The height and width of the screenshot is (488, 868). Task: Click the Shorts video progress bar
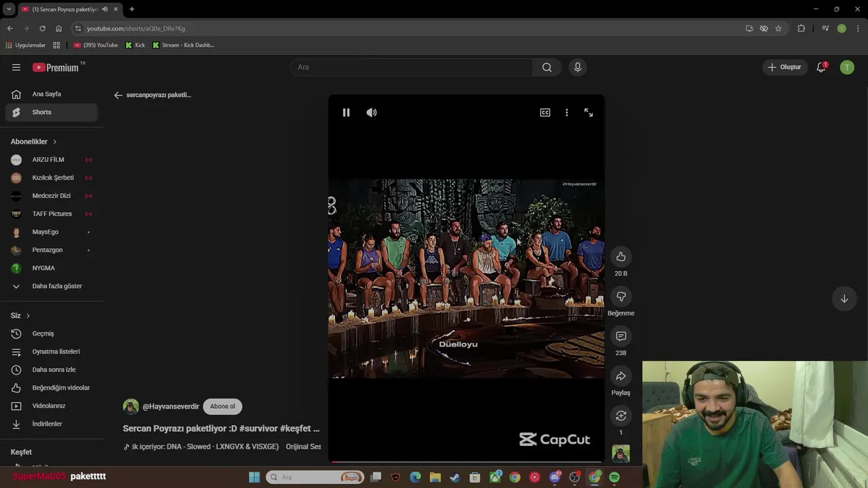(x=467, y=462)
